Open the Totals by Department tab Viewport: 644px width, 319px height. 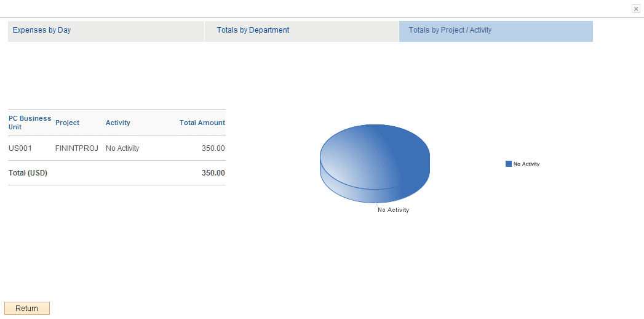pos(301,31)
